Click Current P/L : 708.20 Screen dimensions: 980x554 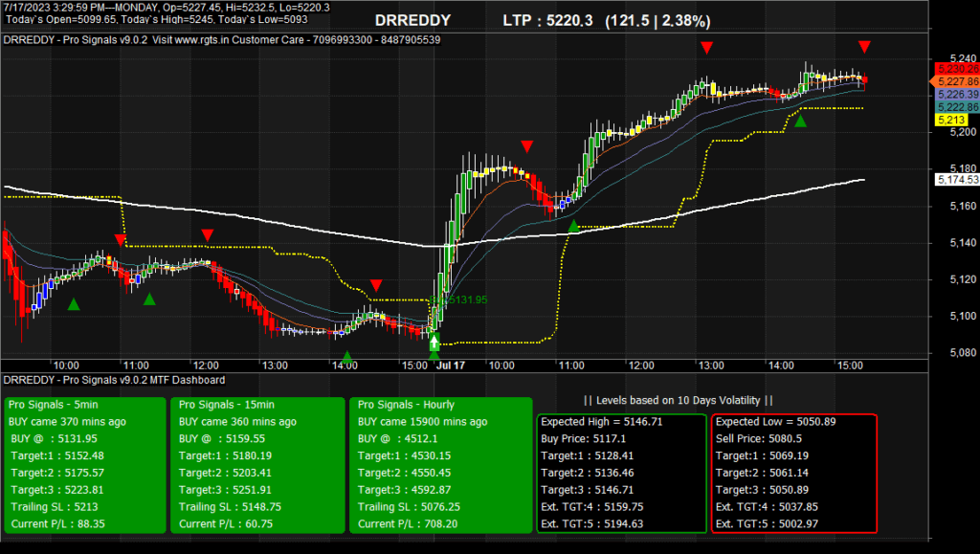[408, 524]
